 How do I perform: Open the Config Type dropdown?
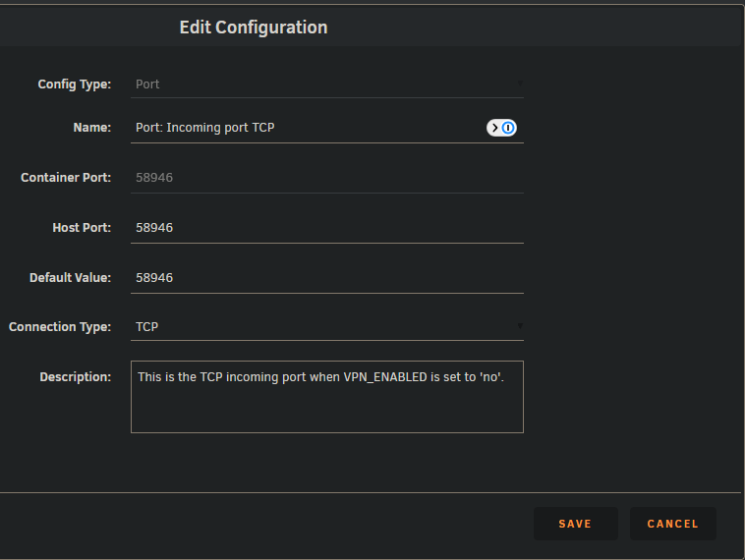coord(327,84)
